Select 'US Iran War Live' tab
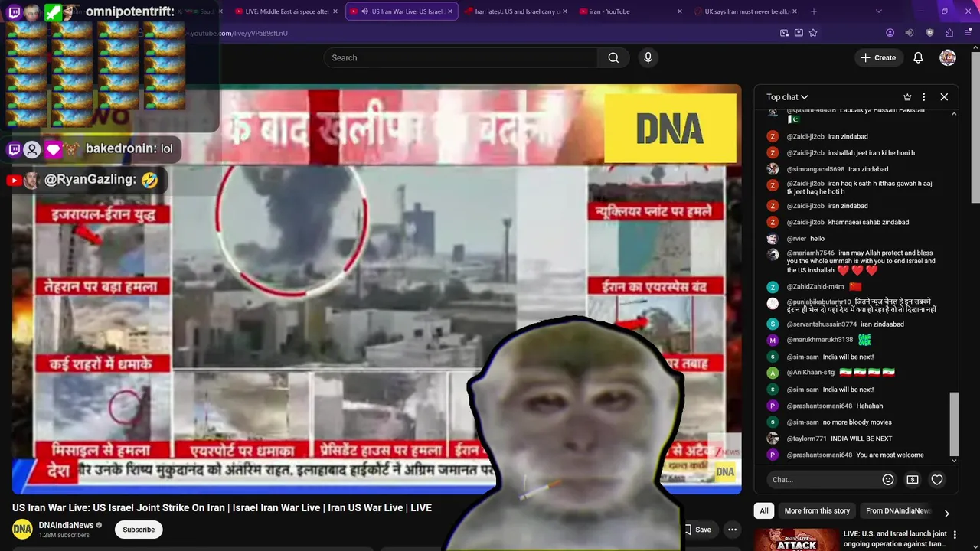This screenshot has width=980, height=551. pyautogui.click(x=402, y=11)
